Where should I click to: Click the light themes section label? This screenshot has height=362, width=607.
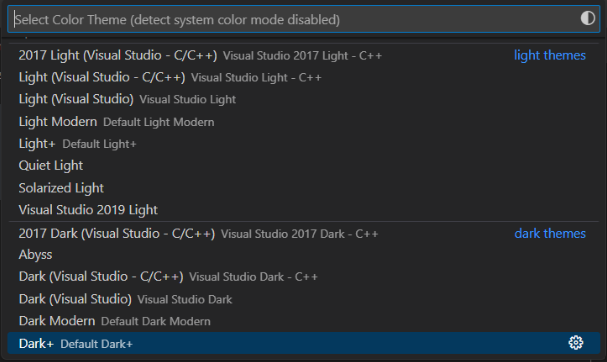point(550,55)
